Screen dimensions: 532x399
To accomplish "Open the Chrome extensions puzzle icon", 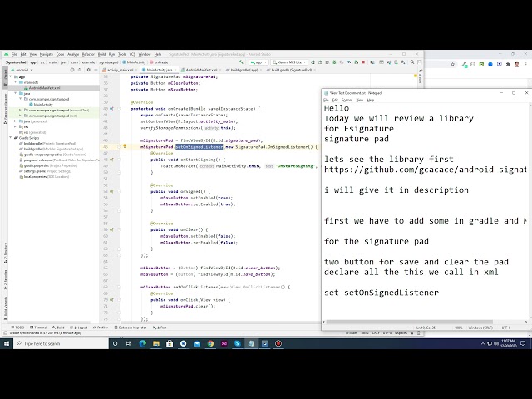I will pyautogui.click(x=508, y=64).
